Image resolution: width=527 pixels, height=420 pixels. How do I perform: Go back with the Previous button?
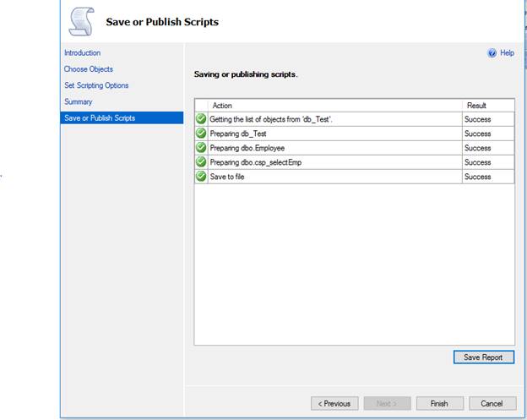tap(334, 403)
